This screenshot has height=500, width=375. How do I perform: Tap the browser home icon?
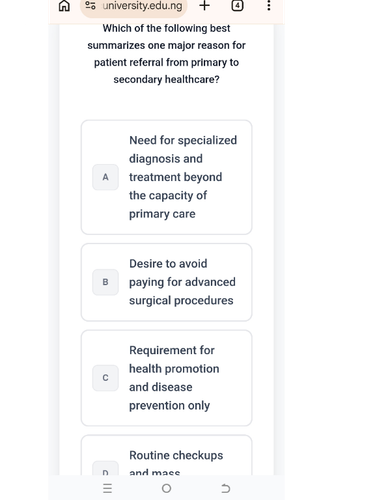click(64, 6)
